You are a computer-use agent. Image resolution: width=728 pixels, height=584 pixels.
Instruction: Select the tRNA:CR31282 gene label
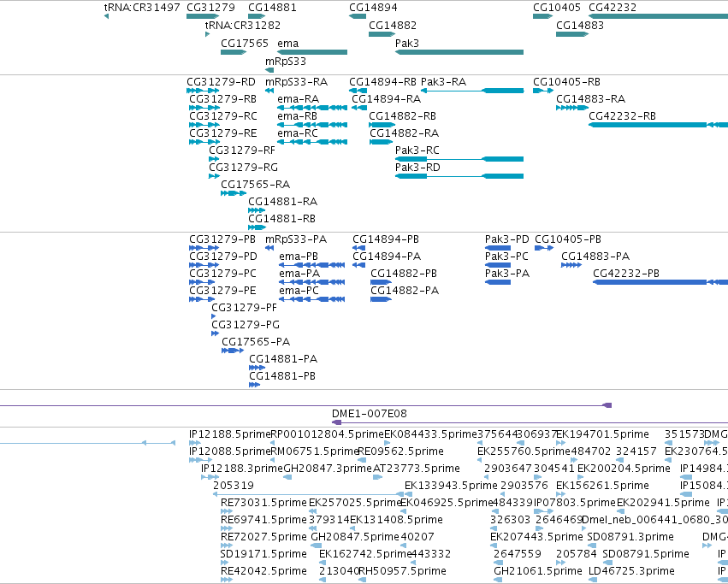243,25
